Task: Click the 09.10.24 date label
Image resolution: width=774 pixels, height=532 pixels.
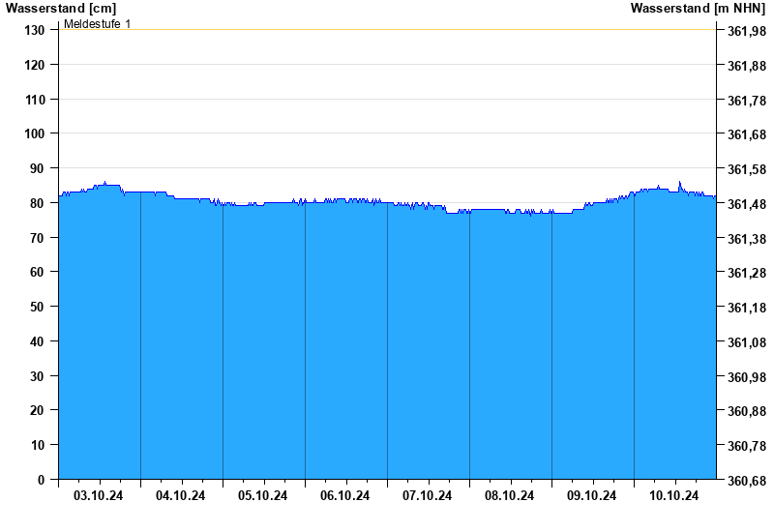Action: (592, 495)
